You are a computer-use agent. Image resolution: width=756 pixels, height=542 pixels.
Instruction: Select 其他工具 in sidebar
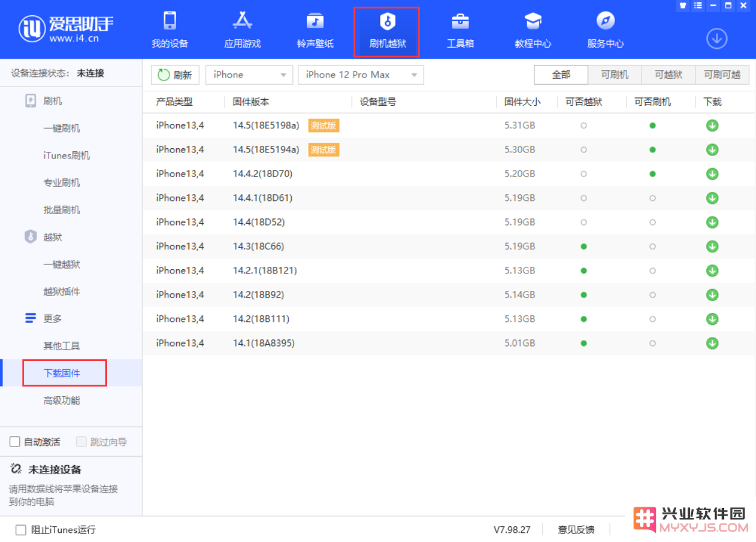point(62,346)
